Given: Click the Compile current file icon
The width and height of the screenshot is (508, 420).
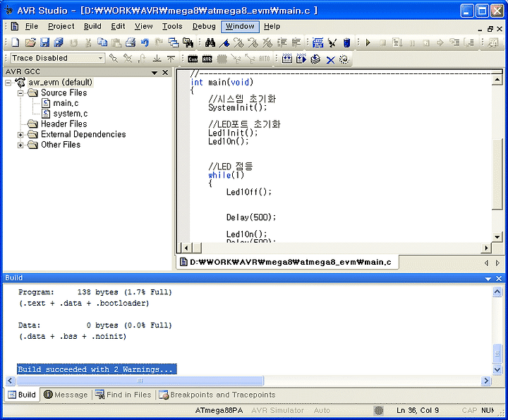Looking at the screenshot, I should [x=315, y=59].
